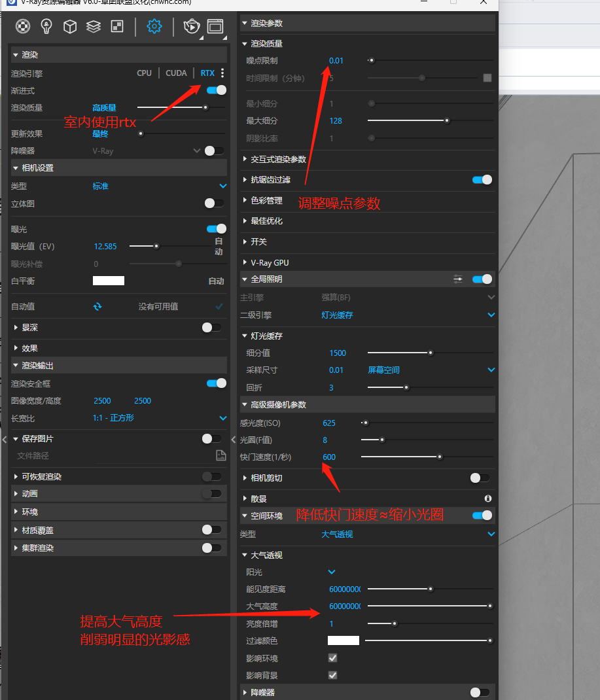The image size is (600, 700).
Task: Start render with the teapot icon
Action: [191, 26]
